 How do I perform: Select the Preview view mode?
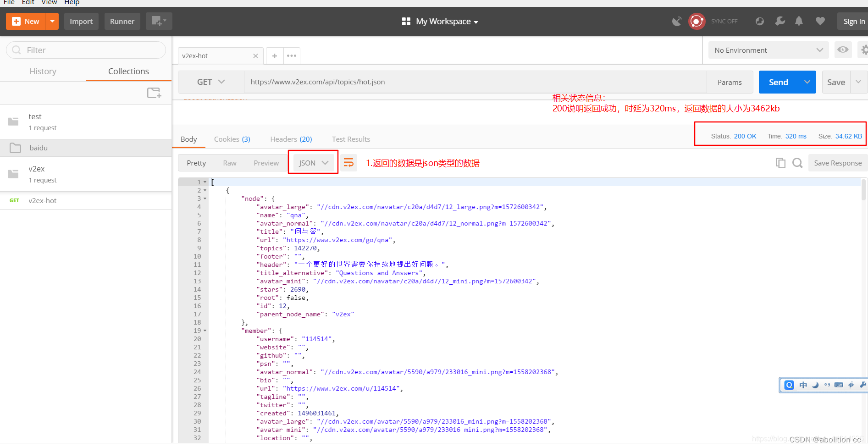point(266,163)
